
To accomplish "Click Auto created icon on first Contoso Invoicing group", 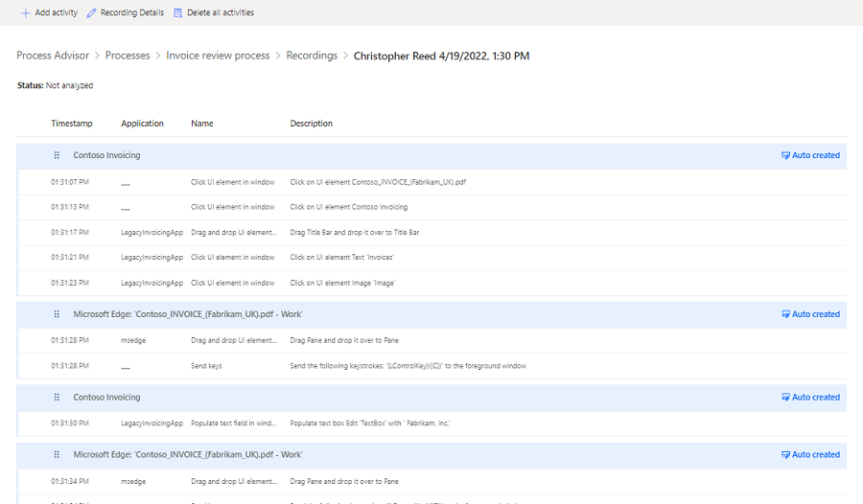I will [x=786, y=155].
